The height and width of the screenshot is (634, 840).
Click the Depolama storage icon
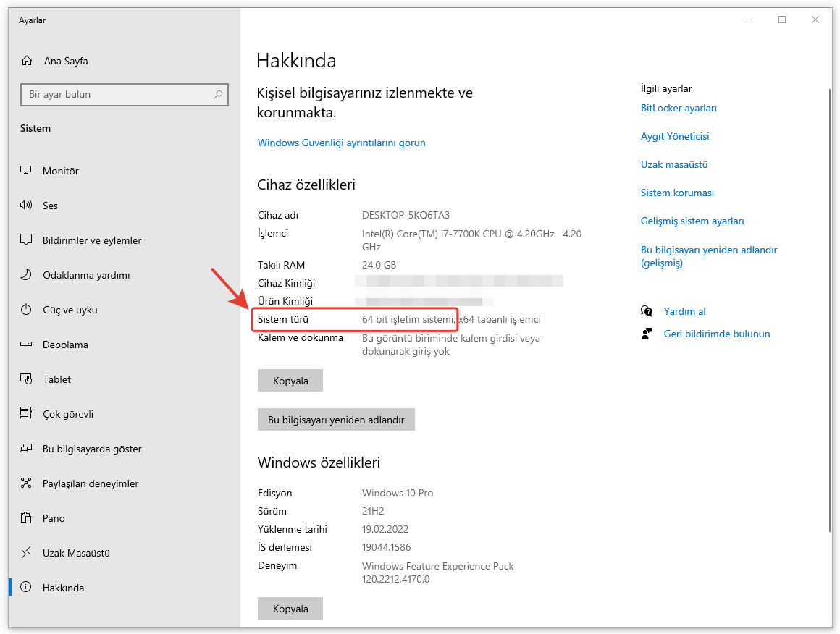(x=26, y=345)
